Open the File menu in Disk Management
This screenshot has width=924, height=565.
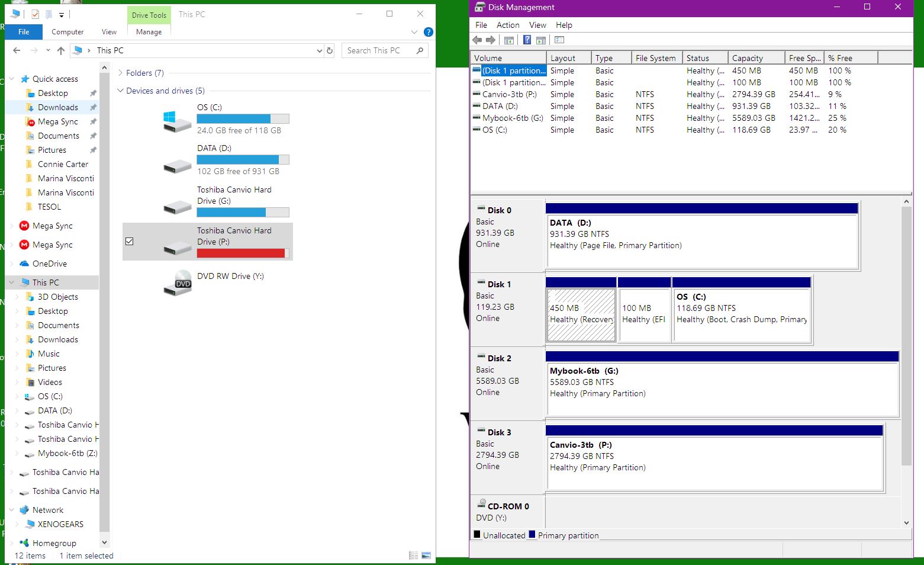(481, 25)
